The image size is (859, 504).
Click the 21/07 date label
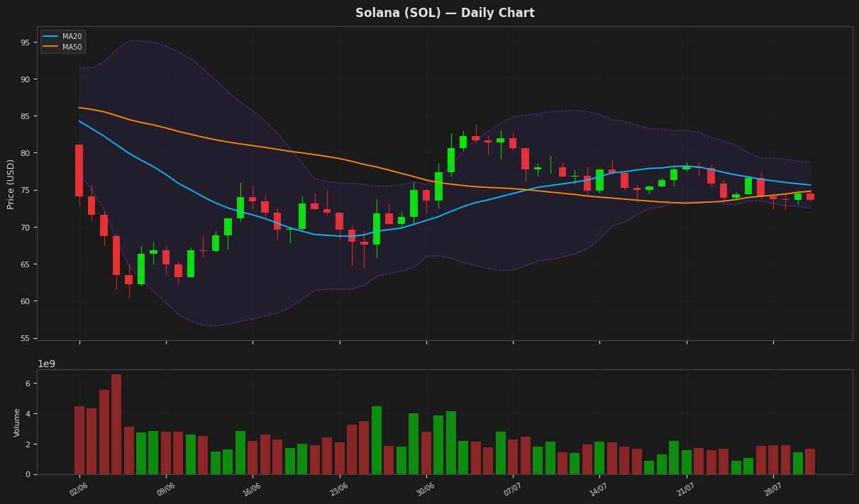click(x=686, y=489)
